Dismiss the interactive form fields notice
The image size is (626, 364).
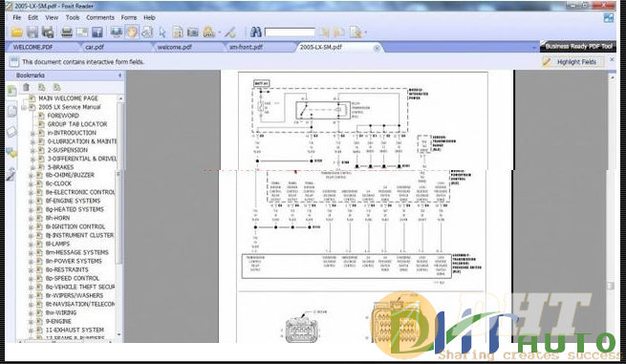[612, 59]
